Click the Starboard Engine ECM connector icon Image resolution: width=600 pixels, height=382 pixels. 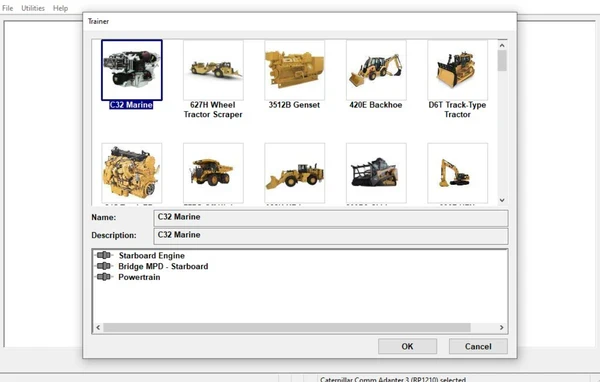[x=104, y=255]
